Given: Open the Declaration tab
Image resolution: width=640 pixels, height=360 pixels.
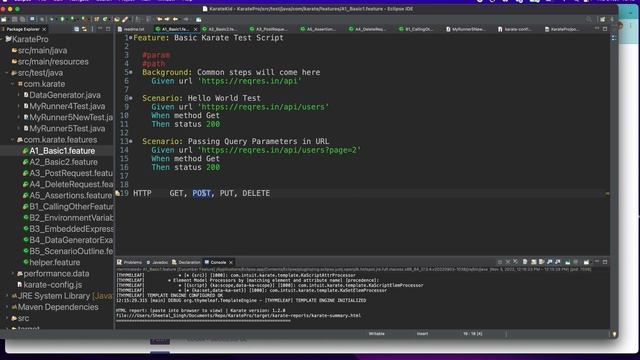Looking at the screenshot, I should tap(186, 262).
